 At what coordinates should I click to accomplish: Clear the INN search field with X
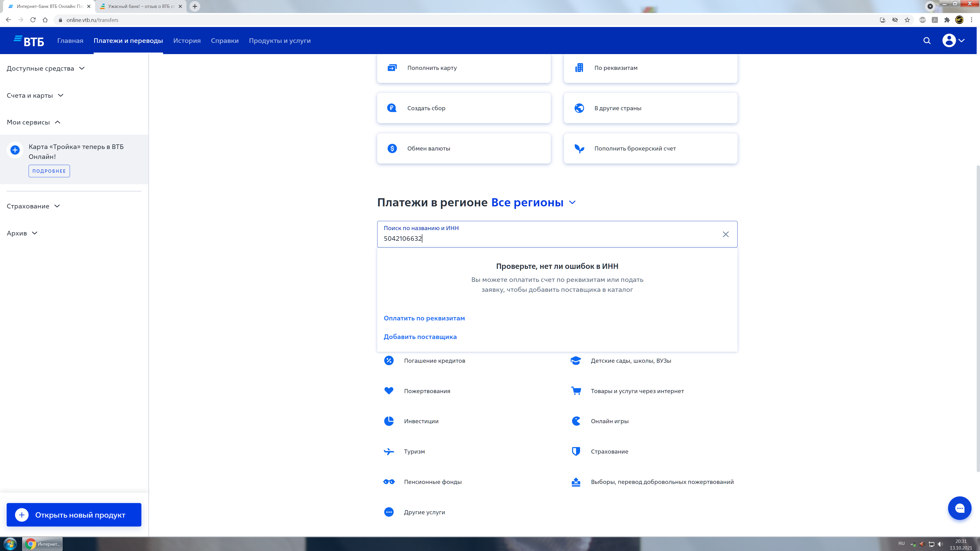(x=726, y=234)
